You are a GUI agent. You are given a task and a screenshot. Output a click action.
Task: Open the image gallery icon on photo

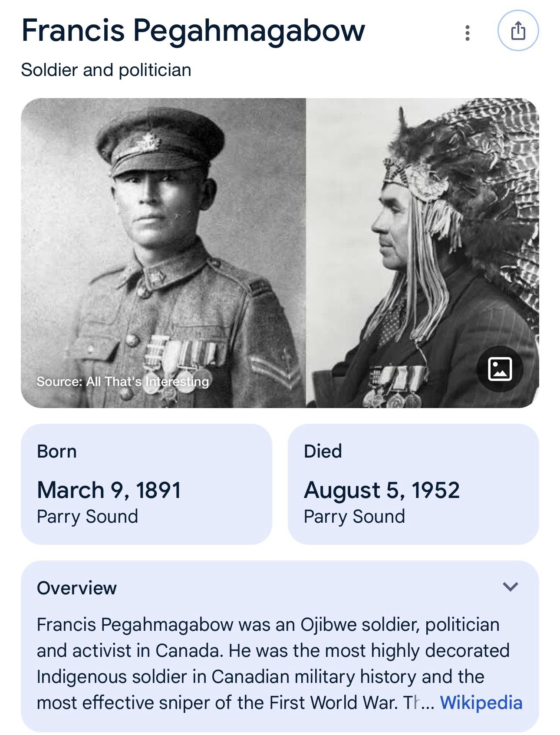coord(500,369)
